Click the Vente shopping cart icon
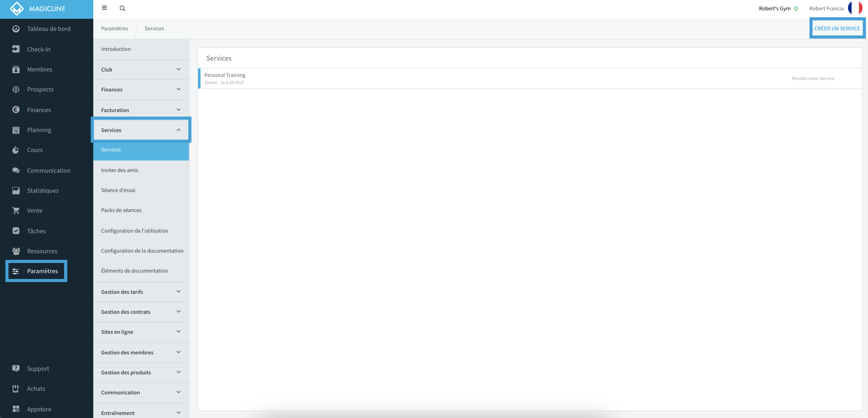This screenshot has width=868, height=418. [x=16, y=210]
